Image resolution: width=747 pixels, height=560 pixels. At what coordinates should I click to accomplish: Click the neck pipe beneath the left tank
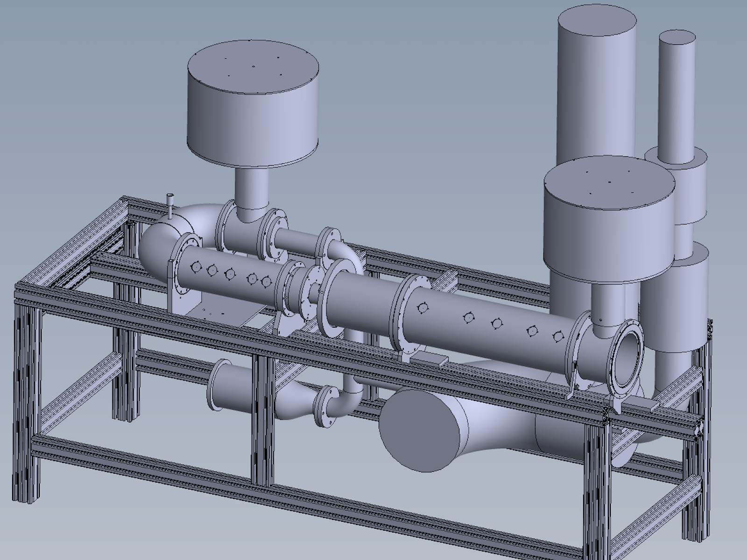point(251,191)
